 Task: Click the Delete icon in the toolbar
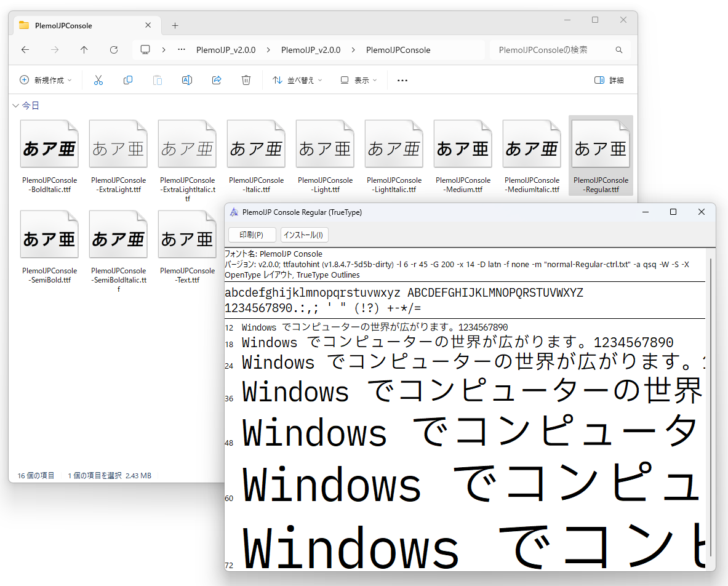(246, 79)
